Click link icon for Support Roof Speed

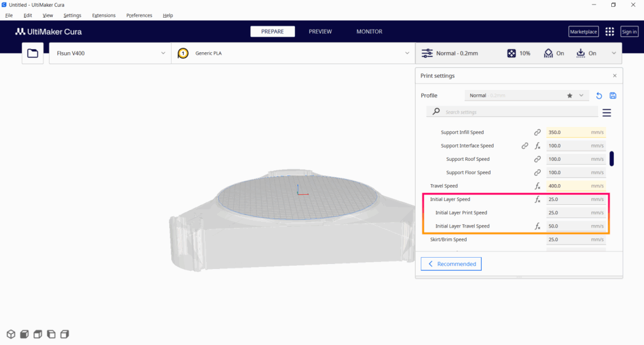(537, 159)
